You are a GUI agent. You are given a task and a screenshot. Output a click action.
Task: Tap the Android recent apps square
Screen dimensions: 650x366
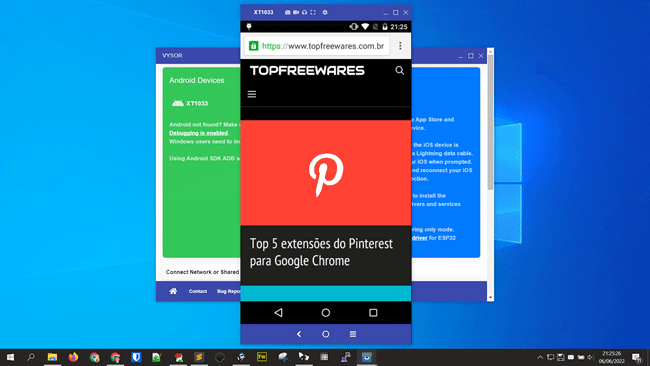point(373,313)
